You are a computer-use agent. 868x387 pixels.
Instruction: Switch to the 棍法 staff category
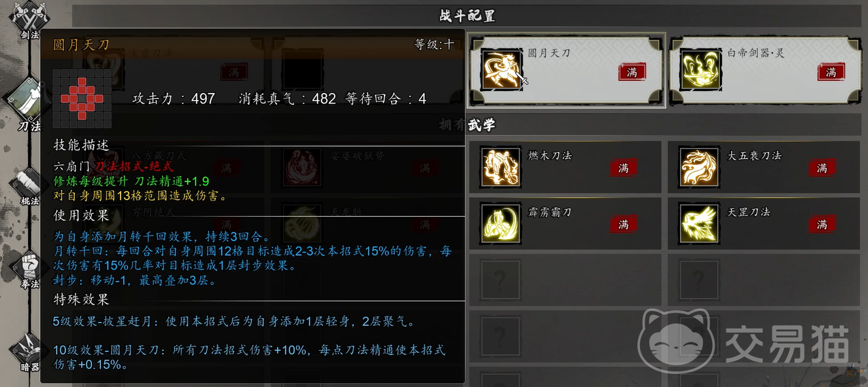(x=29, y=187)
